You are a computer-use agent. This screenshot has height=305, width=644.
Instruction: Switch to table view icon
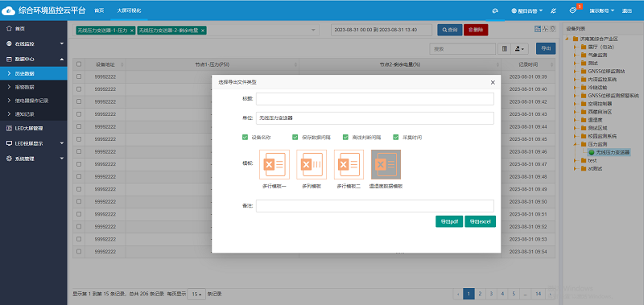point(538,29)
